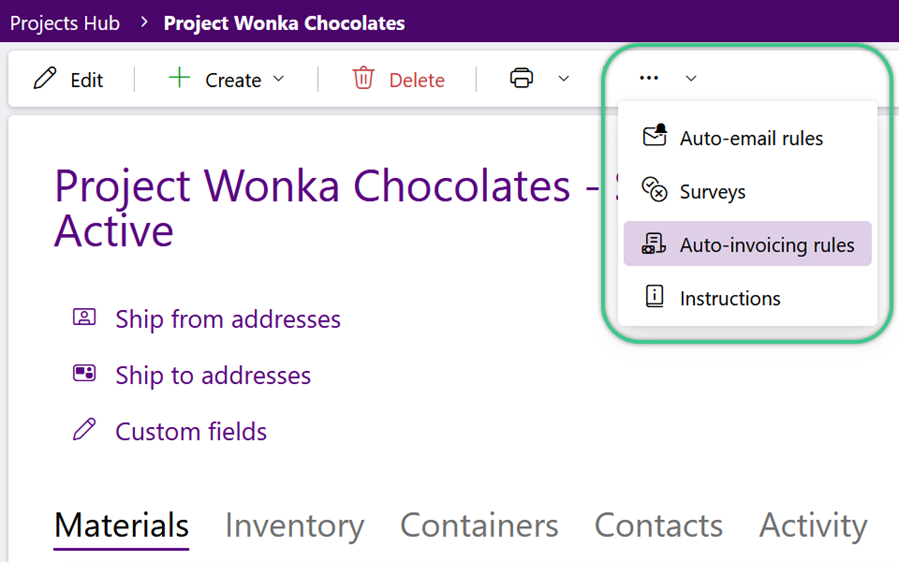The image size is (899, 562).
Task: Click the printer icon in toolbar
Action: click(521, 78)
